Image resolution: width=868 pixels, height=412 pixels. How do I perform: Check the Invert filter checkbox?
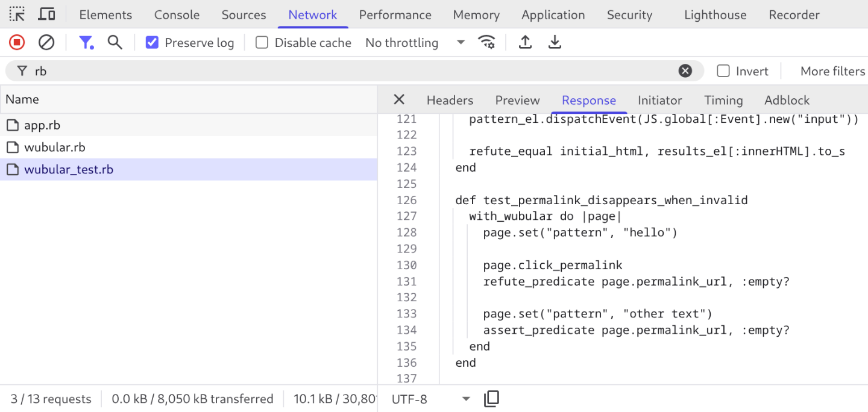tap(723, 71)
